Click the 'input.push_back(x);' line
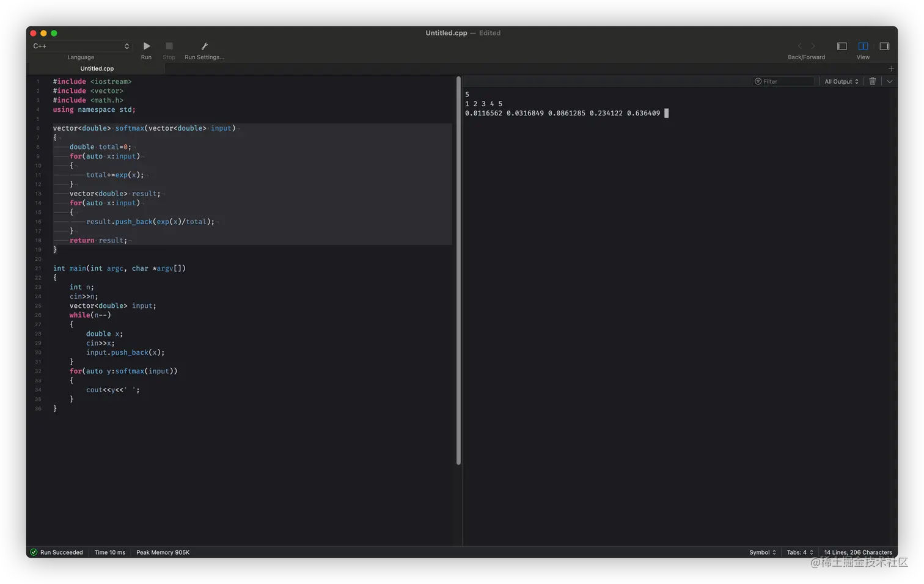Image resolution: width=924 pixels, height=584 pixels. [x=125, y=352]
